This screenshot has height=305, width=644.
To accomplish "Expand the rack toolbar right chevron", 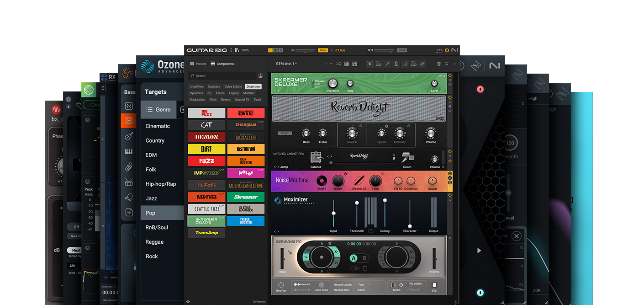I will [454, 64].
